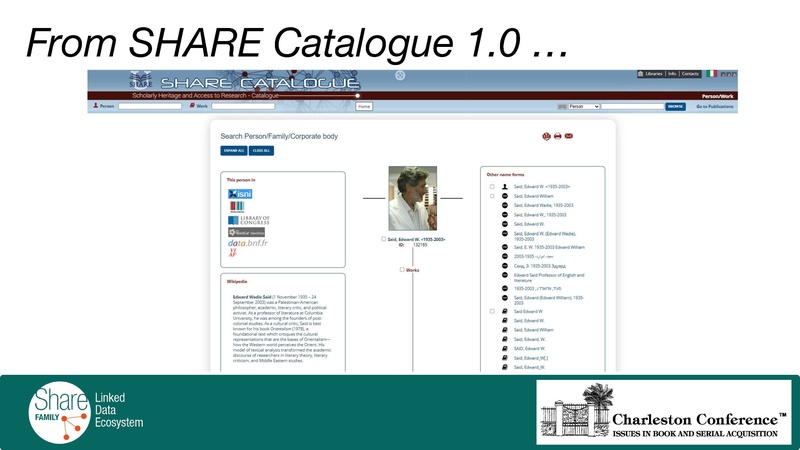Image resolution: width=800 pixels, height=450 pixels.
Task: Open the Library of Congress logo link
Action: tap(248, 220)
